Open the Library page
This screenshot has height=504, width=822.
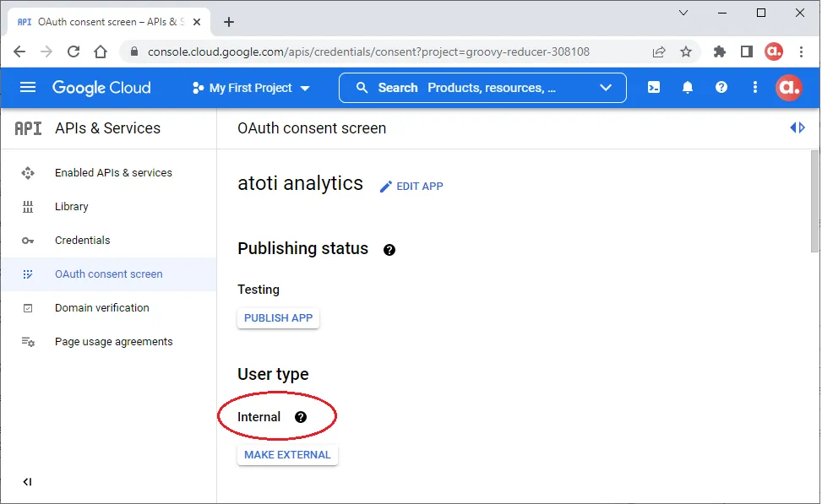point(108,207)
